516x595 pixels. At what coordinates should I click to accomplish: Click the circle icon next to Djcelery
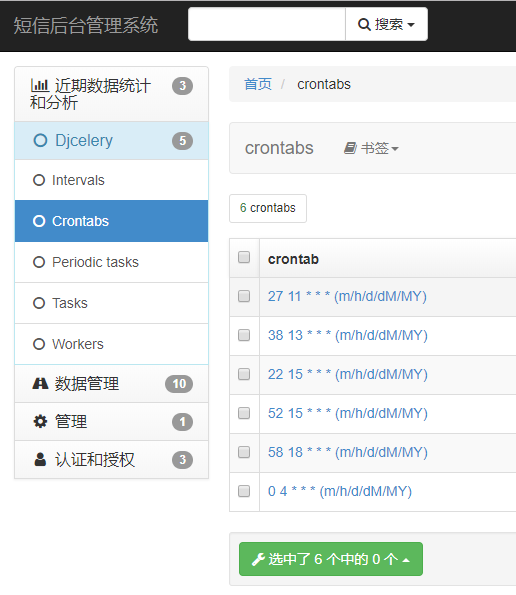(40, 140)
